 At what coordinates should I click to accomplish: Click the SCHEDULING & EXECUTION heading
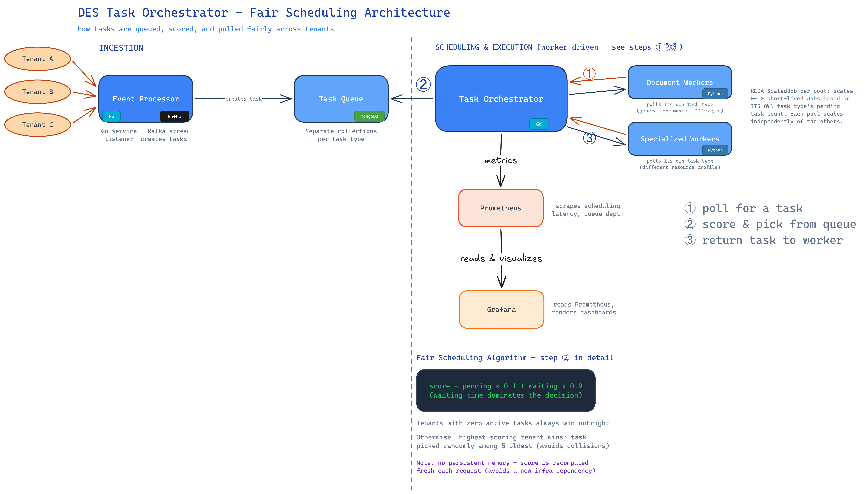[559, 47]
